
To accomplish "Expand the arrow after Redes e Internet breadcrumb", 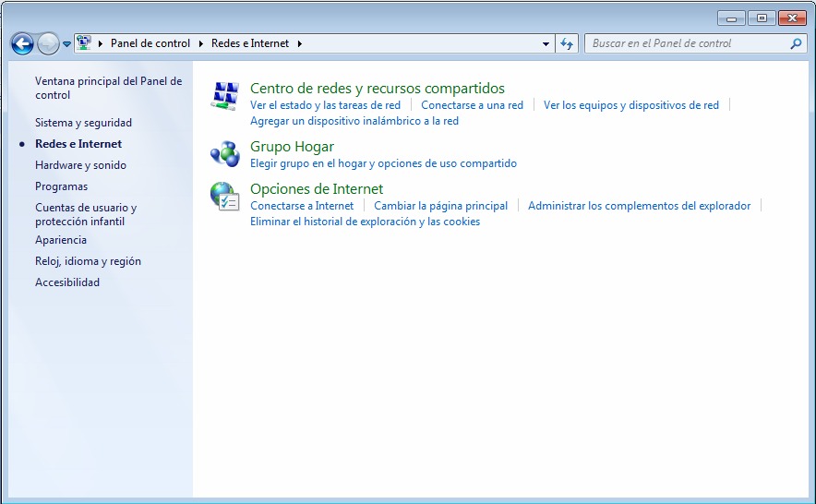I will click(x=300, y=43).
